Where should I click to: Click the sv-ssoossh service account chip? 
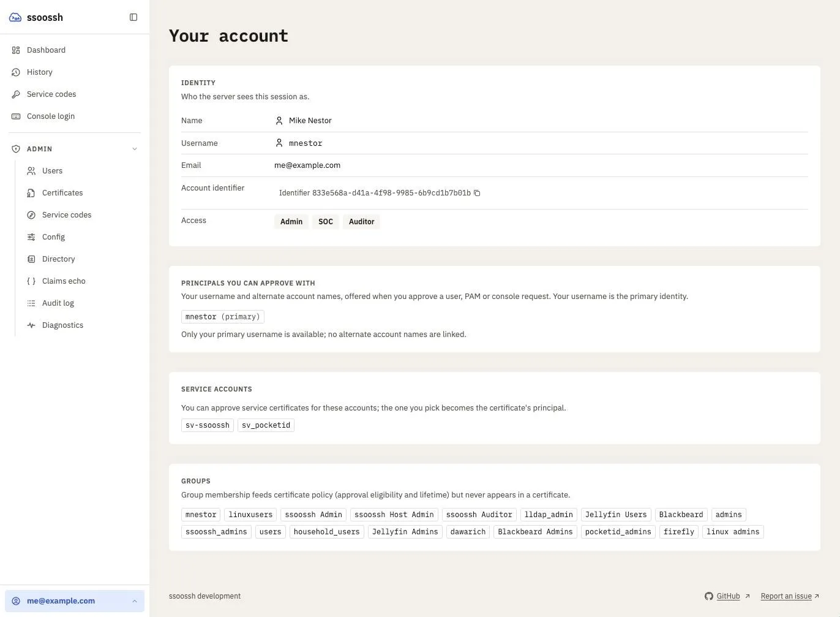coord(208,425)
